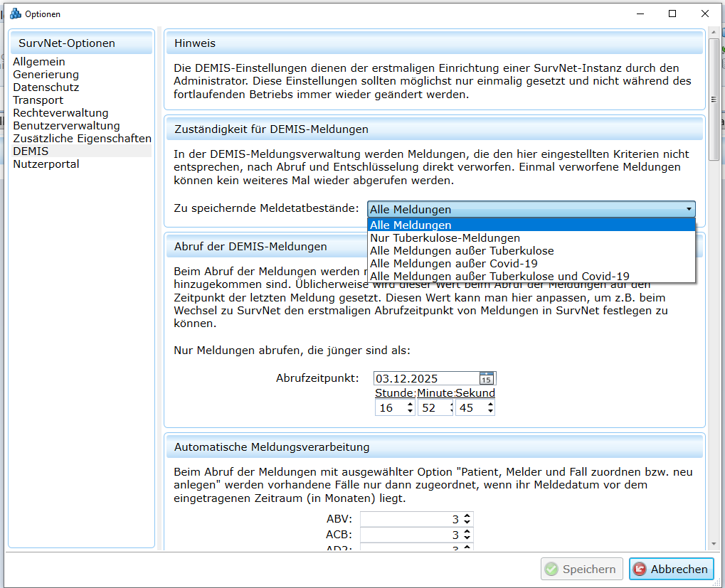This screenshot has width=725, height=588.
Task: Click the Abbrechen button
Action: click(671, 569)
